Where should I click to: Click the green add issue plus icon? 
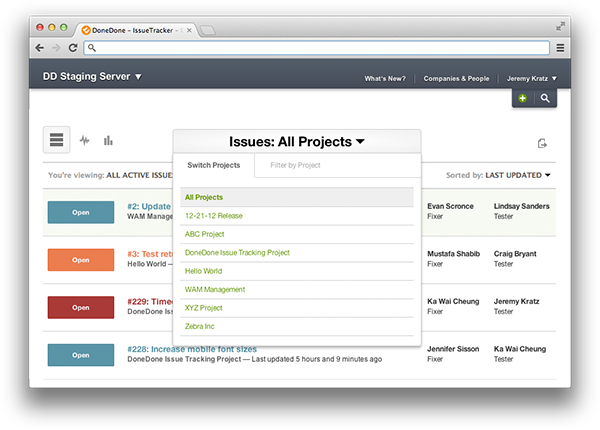pyautogui.click(x=522, y=98)
